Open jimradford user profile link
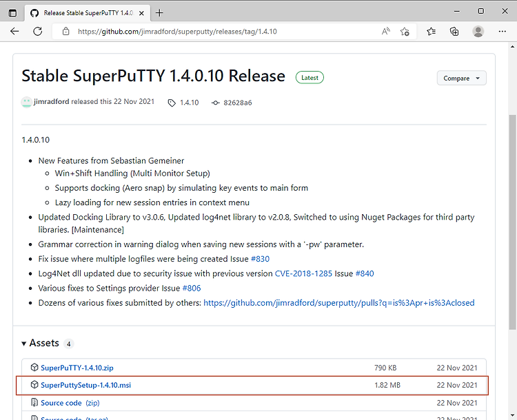Viewport: 517px width, 420px height. (x=52, y=101)
